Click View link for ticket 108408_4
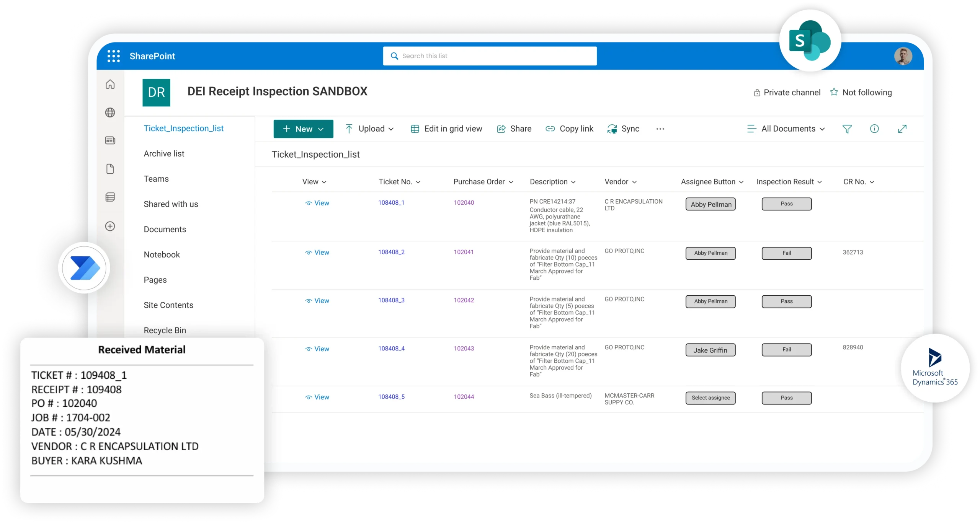Viewport: 980px width, 523px height. [x=317, y=349]
